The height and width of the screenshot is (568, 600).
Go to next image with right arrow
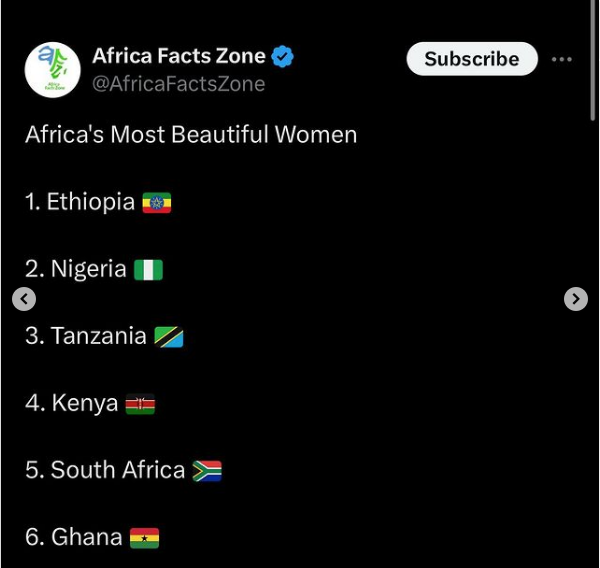coord(576,299)
